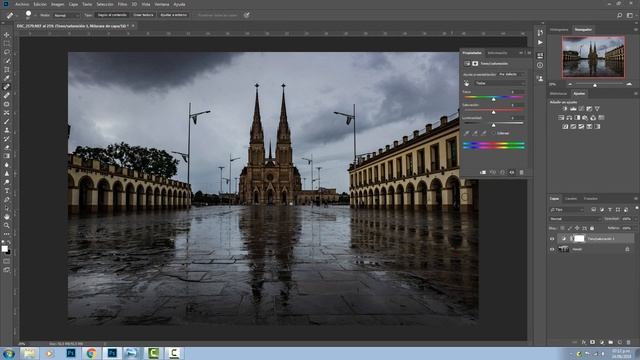Image resolution: width=640 pixels, height=360 pixels.
Task: Select the Eyedropper tool in the toolbar
Action: pos(7,78)
